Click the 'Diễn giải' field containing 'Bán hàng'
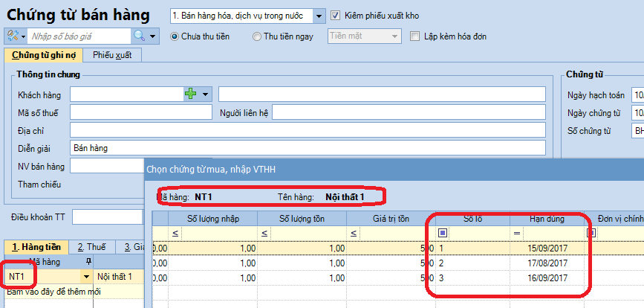Viewport: 644px width, 308px height. [x=308, y=148]
